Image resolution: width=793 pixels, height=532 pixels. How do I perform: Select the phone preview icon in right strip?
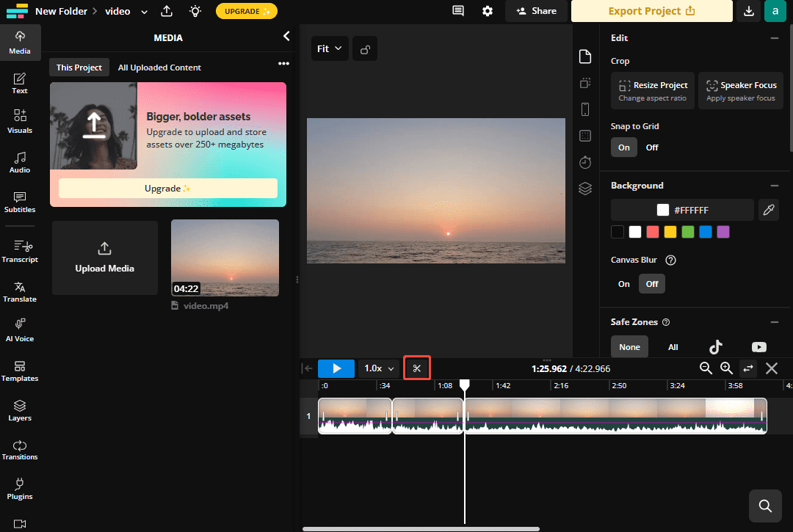(x=585, y=109)
